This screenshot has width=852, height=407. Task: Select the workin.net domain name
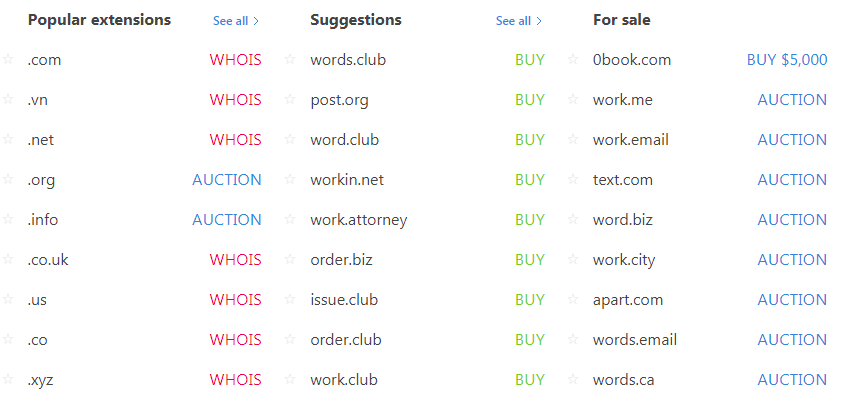tap(347, 180)
